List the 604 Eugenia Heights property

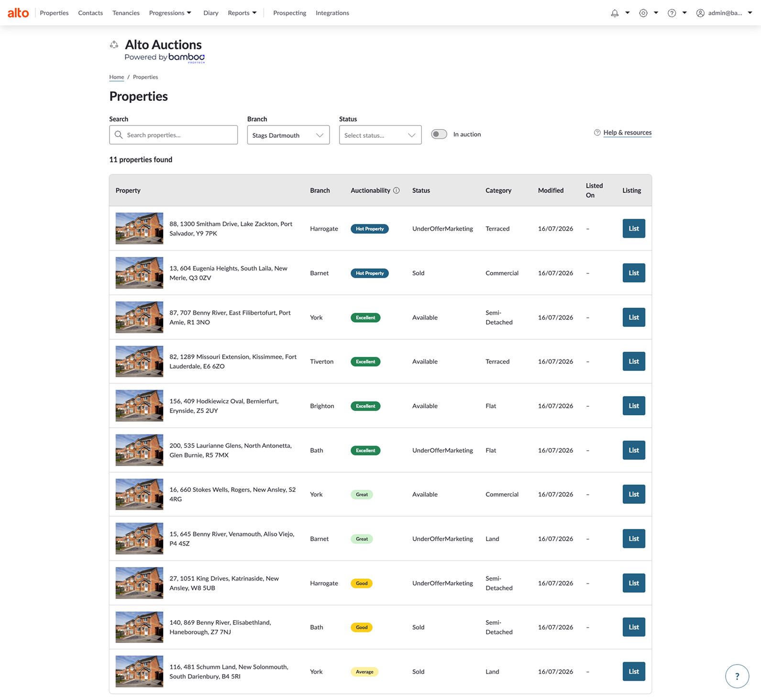[x=634, y=273]
